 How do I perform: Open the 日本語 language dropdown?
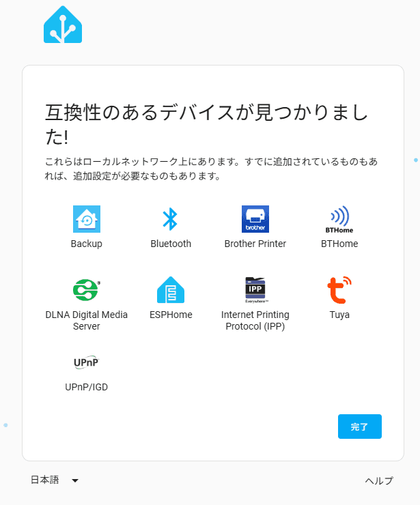(55, 480)
